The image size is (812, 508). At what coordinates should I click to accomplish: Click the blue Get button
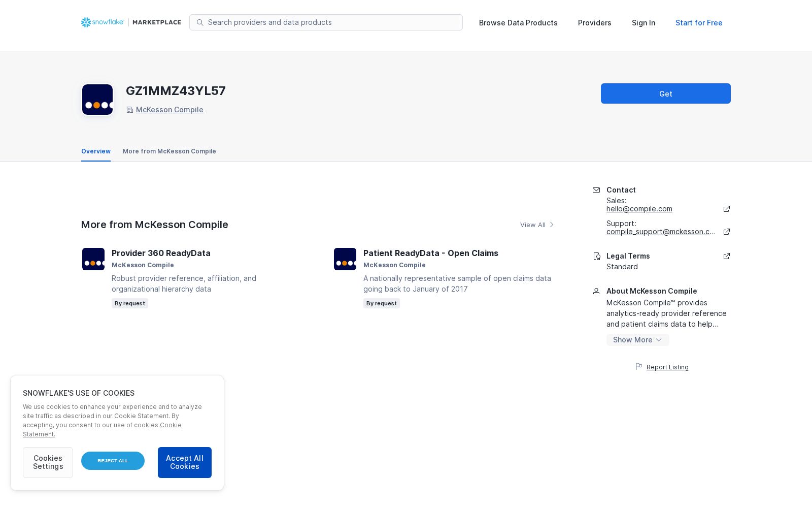[666, 93]
